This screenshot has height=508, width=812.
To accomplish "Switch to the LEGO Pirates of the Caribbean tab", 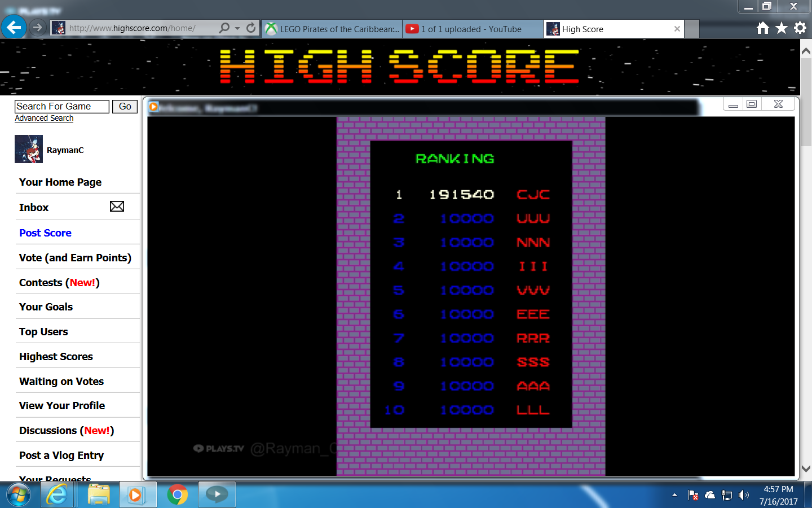I will coord(333,29).
